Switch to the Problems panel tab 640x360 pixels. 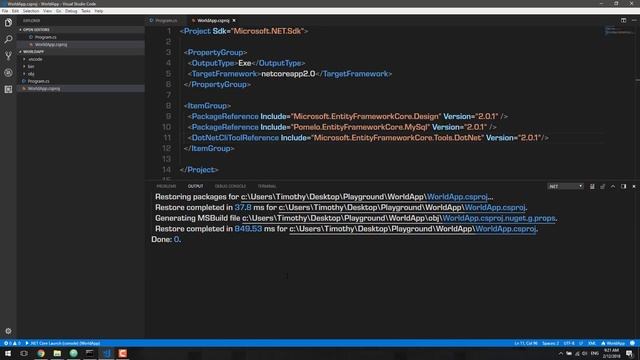[x=166, y=186]
